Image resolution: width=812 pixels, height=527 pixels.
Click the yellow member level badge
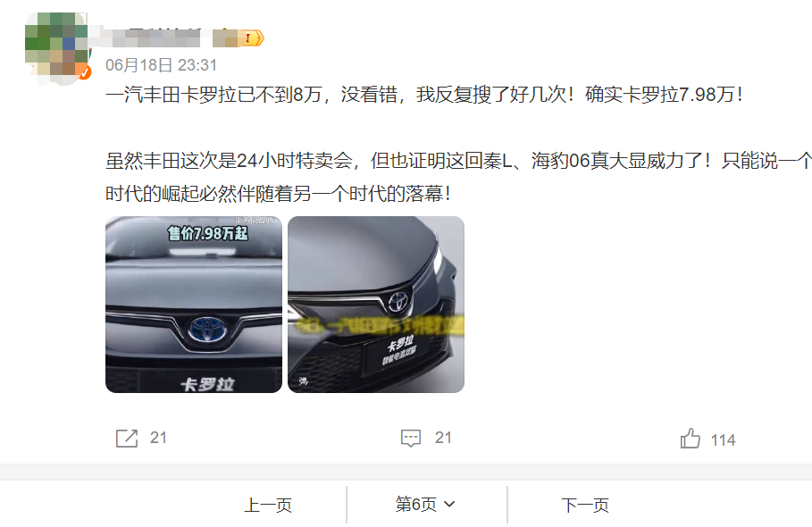pos(251,38)
